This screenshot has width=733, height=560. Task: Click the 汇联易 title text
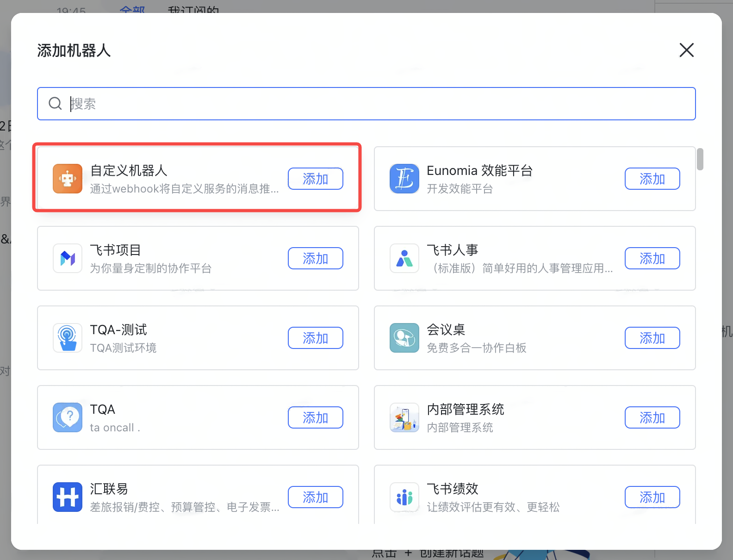109,489
